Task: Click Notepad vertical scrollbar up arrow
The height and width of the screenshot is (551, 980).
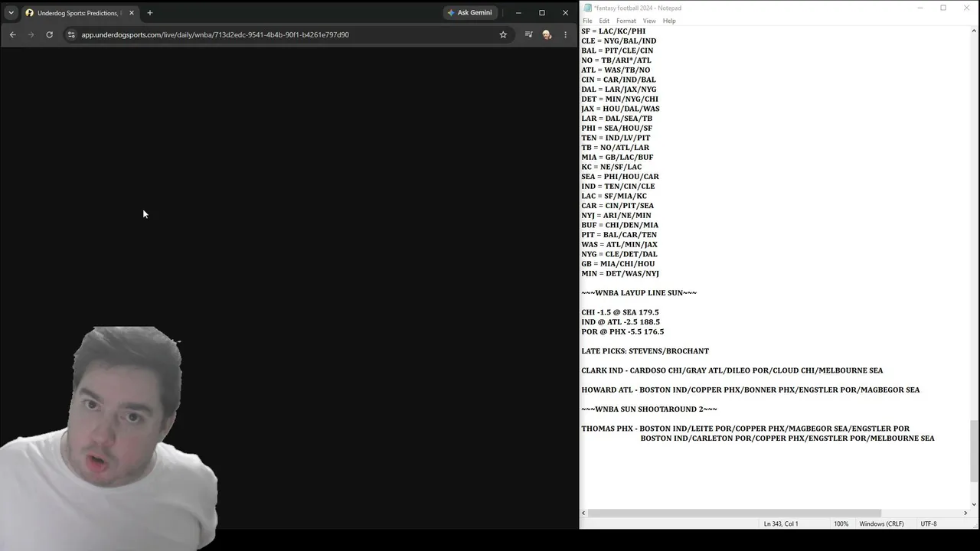Action: pos(974,31)
